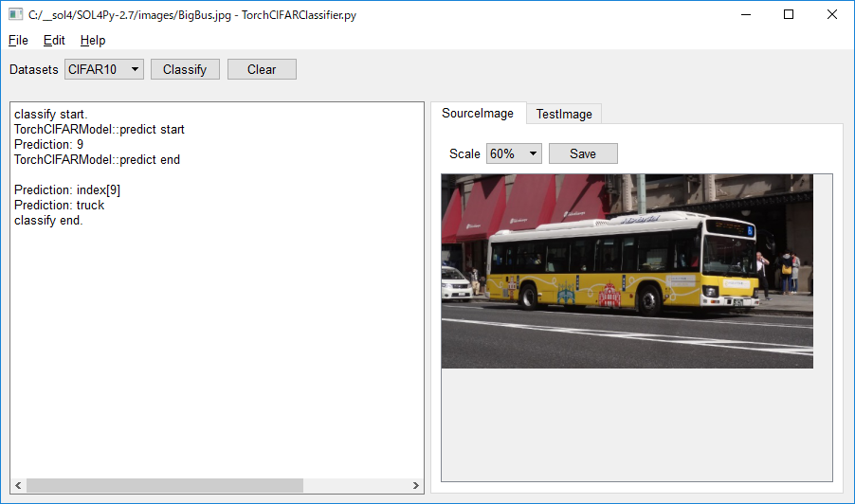
Task: Click the 'TorchCIFARModel::predict end' line
Action: pyautogui.click(x=97, y=160)
